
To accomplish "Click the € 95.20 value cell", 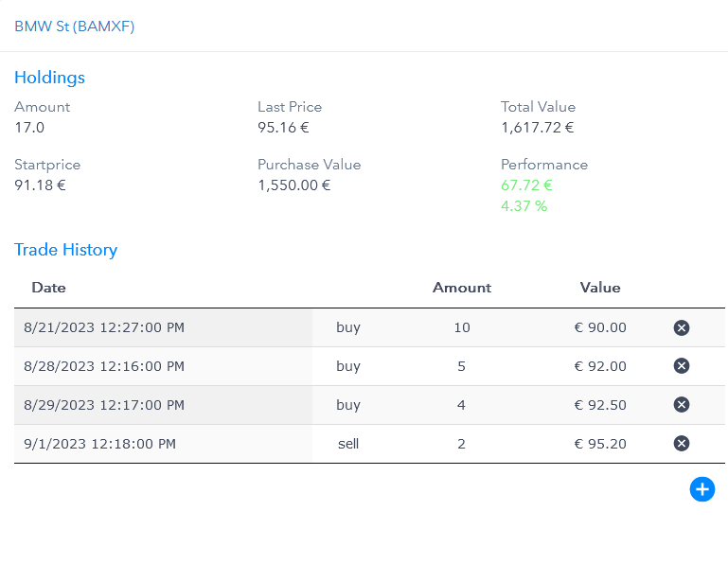I will (600, 444).
